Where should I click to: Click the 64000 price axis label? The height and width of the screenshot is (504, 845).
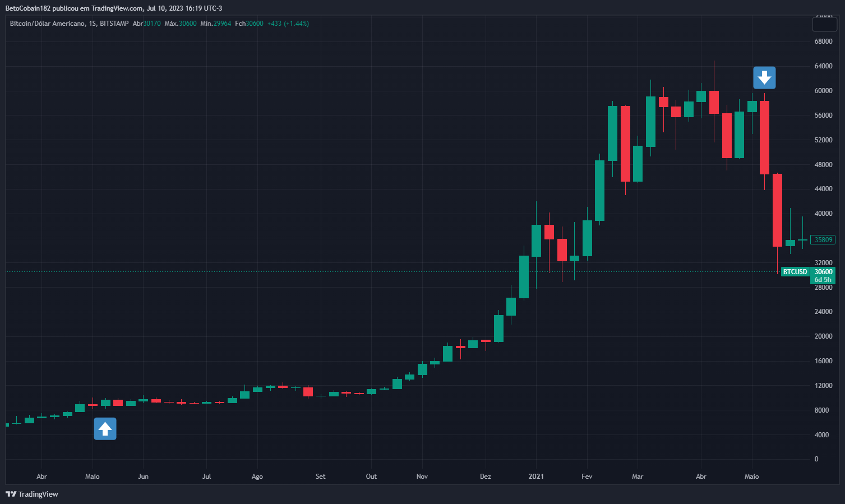823,66
